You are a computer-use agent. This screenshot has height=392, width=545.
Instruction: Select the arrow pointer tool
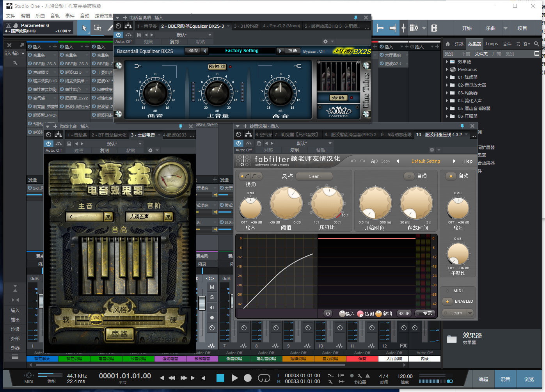tap(84, 28)
